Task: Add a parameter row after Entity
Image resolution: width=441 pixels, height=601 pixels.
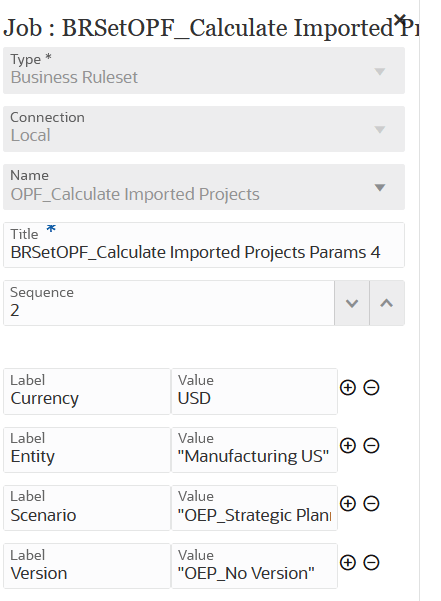Action: tap(348, 445)
